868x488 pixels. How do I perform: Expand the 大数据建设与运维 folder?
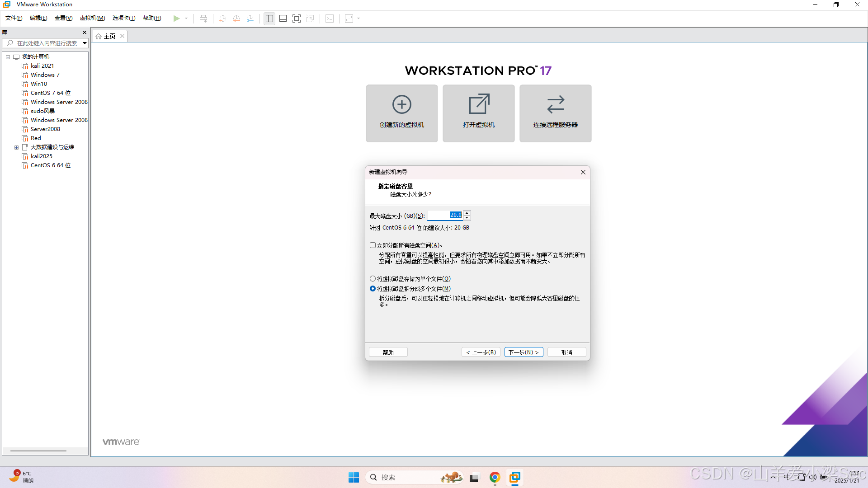[x=17, y=147]
